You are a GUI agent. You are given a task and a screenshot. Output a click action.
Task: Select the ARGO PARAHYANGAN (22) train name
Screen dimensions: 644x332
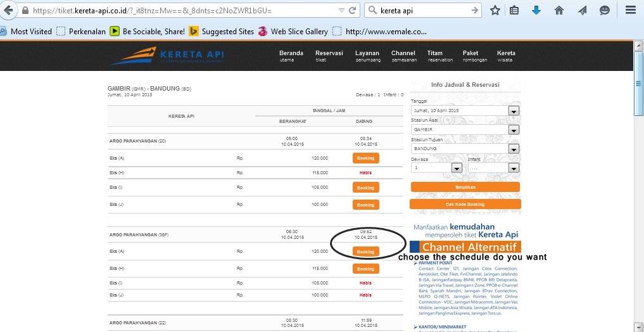tap(137, 323)
